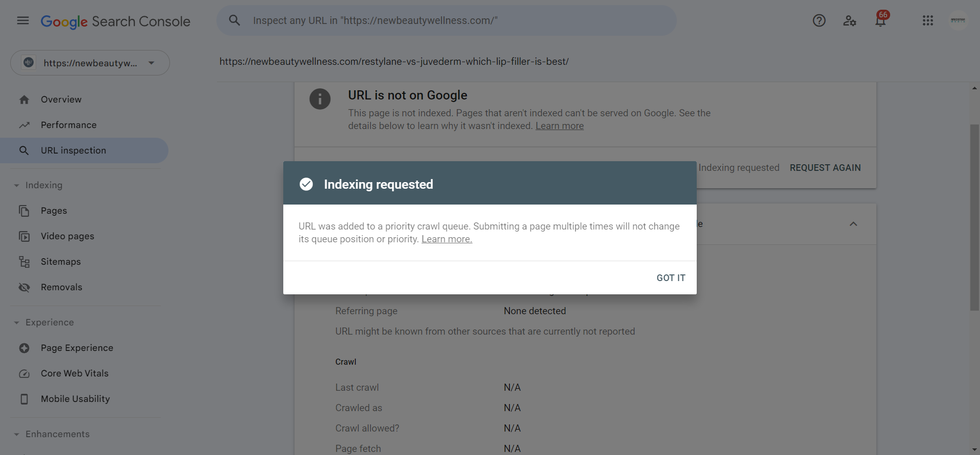Image resolution: width=980 pixels, height=455 pixels.
Task: Open the hamburger main menu
Action: pyautogui.click(x=23, y=20)
